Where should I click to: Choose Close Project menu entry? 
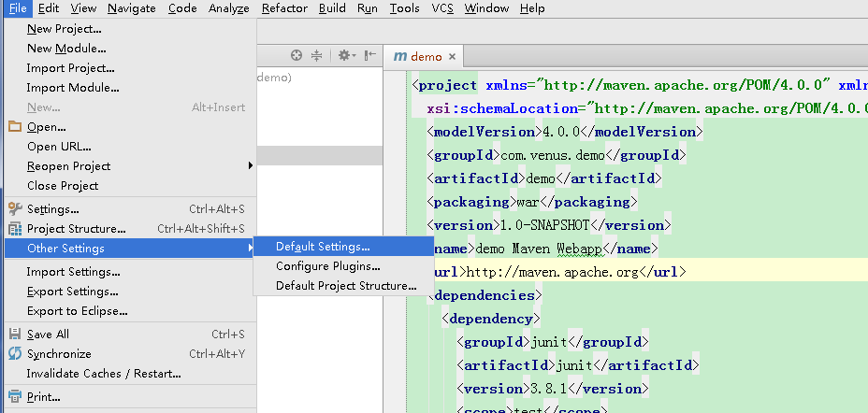(131, 186)
